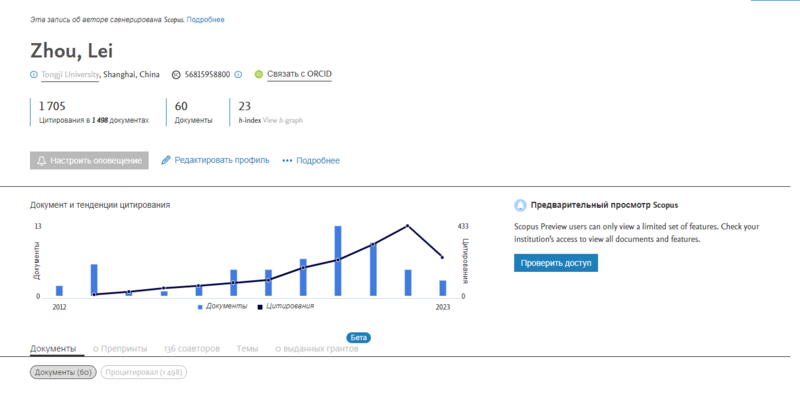Open the Темы tab
The width and height of the screenshot is (800, 400).
[247, 348]
